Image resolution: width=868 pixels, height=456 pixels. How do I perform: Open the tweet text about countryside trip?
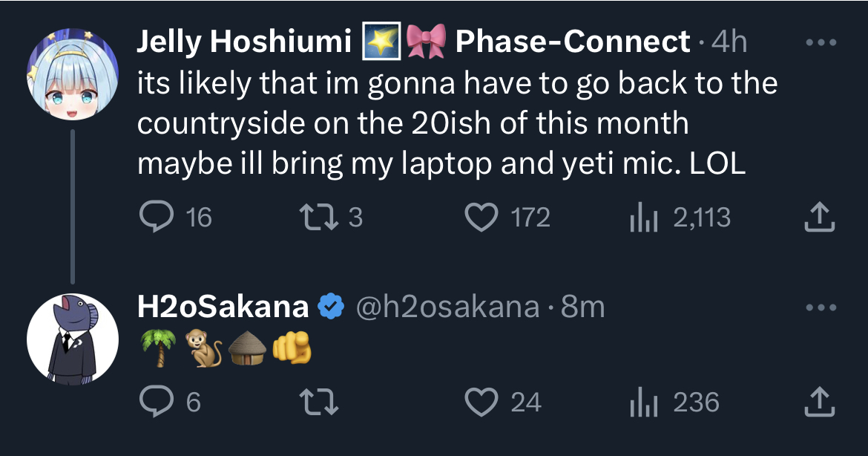point(457,123)
